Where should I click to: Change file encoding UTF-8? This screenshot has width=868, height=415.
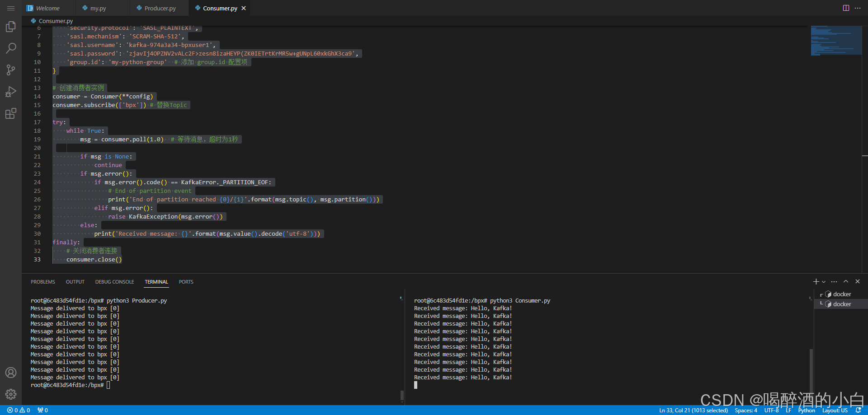coord(771,410)
